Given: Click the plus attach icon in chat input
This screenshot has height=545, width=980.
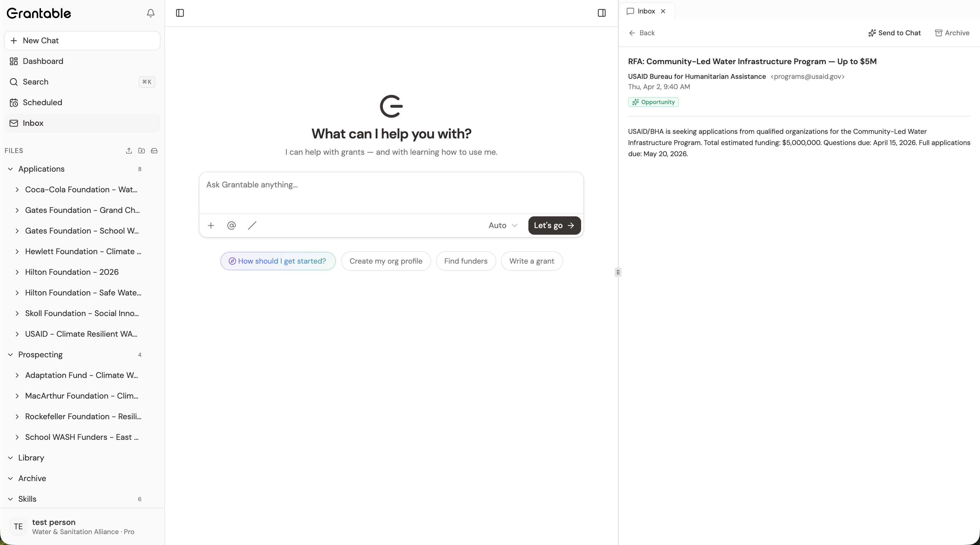Looking at the screenshot, I should (211, 225).
